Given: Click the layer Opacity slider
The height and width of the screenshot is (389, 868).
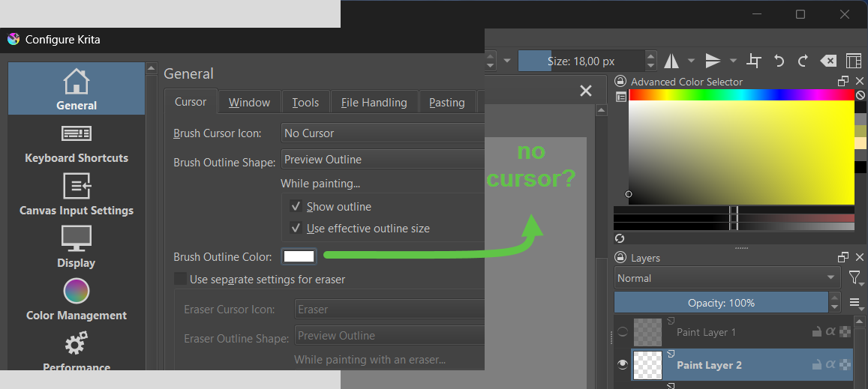Looking at the screenshot, I should (x=720, y=303).
